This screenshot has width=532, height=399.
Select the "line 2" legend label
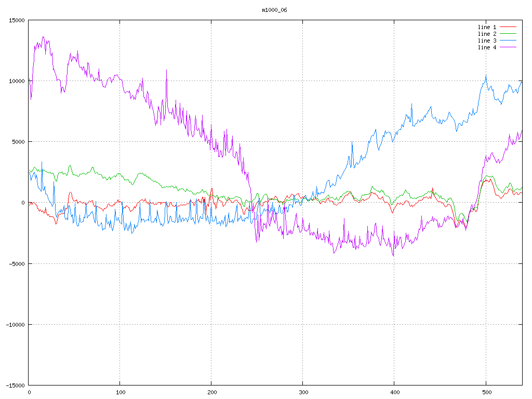tap(487, 34)
